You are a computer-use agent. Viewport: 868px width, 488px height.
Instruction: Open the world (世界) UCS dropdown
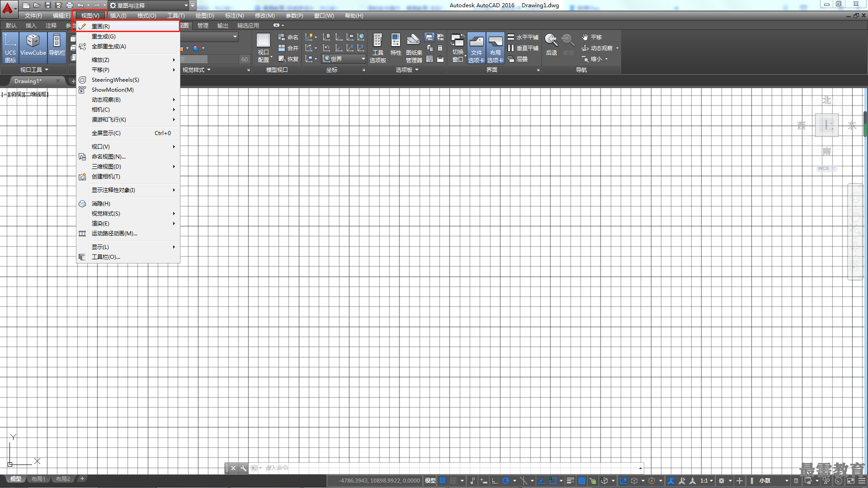coord(344,59)
